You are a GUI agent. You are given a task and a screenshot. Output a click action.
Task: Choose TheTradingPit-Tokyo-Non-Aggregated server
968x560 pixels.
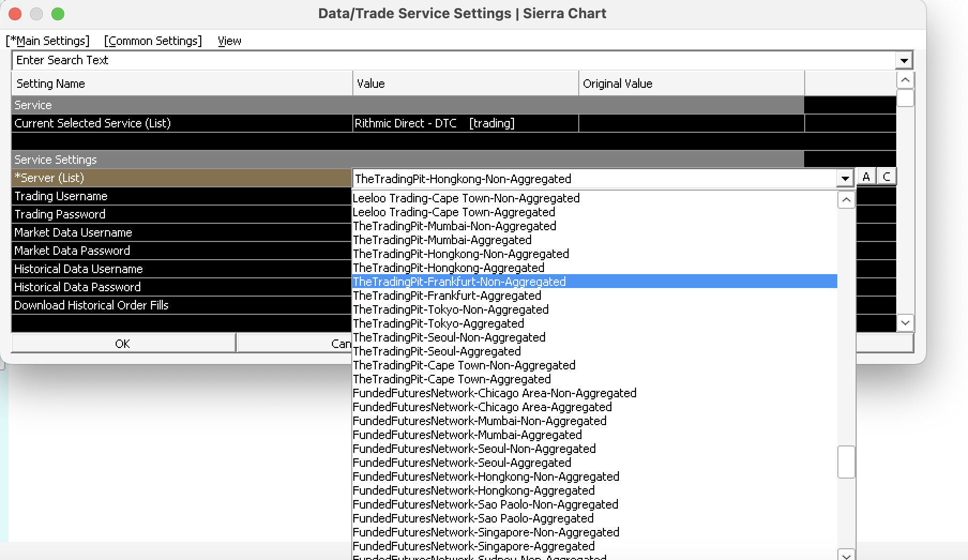click(x=594, y=309)
